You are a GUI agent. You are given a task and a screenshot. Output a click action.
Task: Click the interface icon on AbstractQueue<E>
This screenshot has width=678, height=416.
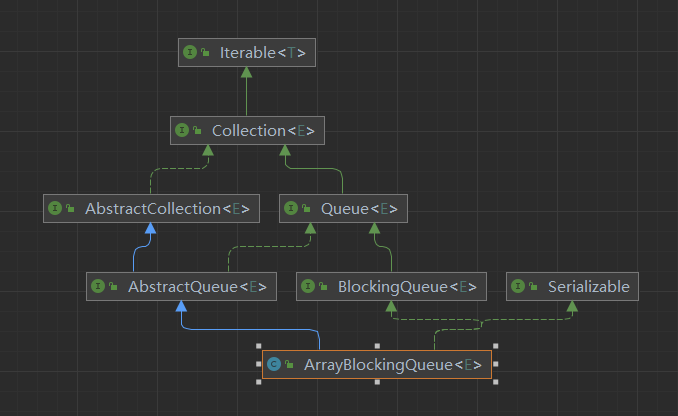point(98,286)
